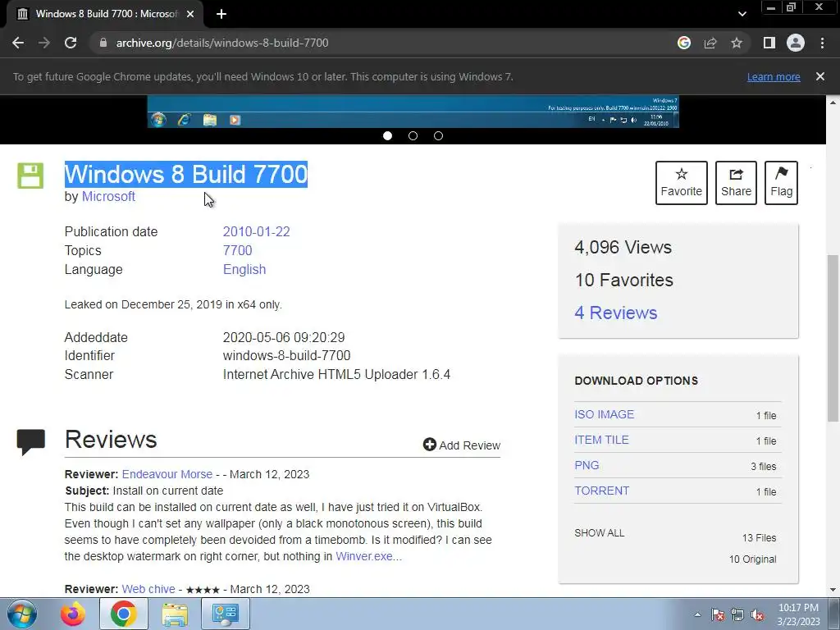
Task: Click the Favorite button
Action: tap(682, 183)
